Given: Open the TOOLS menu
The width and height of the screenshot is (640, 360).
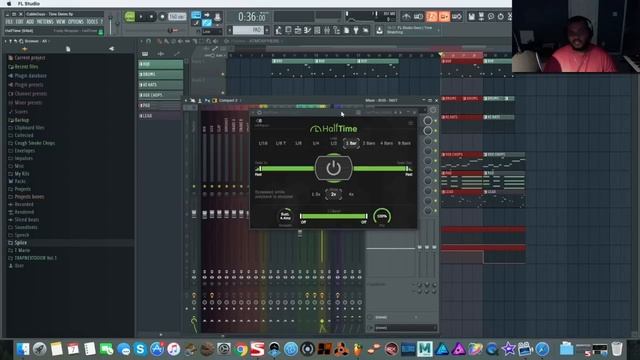Looking at the screenshot, I should (92, 22).
